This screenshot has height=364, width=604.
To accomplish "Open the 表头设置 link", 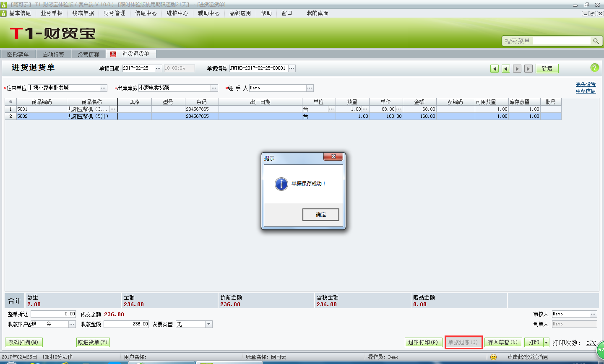I will click(586, 83).
